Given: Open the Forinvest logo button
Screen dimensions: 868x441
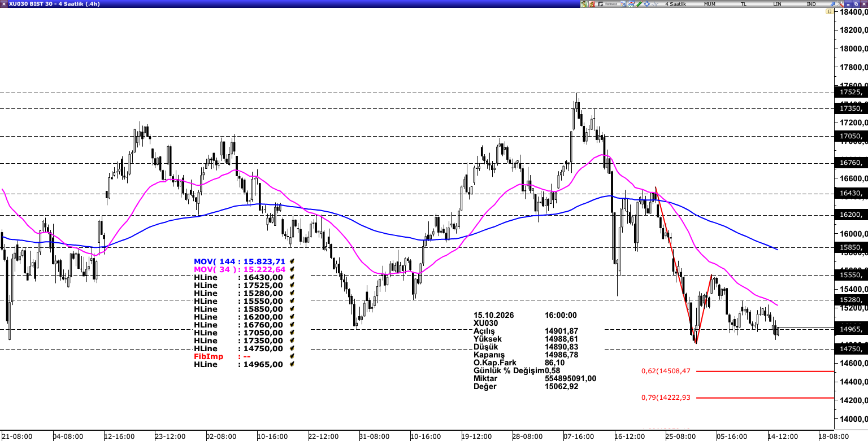Looking at the screenshot, I should (607, 4).
